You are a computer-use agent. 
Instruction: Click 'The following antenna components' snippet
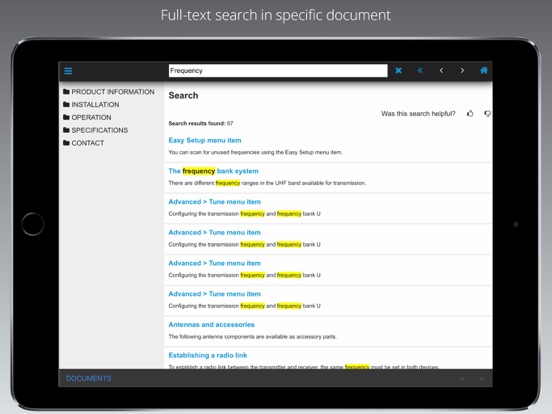click(252, 337)
